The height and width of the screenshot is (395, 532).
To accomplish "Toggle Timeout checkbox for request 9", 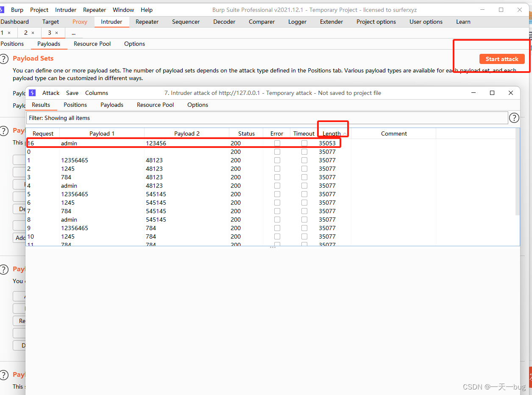I will click(x=304, y=228).
